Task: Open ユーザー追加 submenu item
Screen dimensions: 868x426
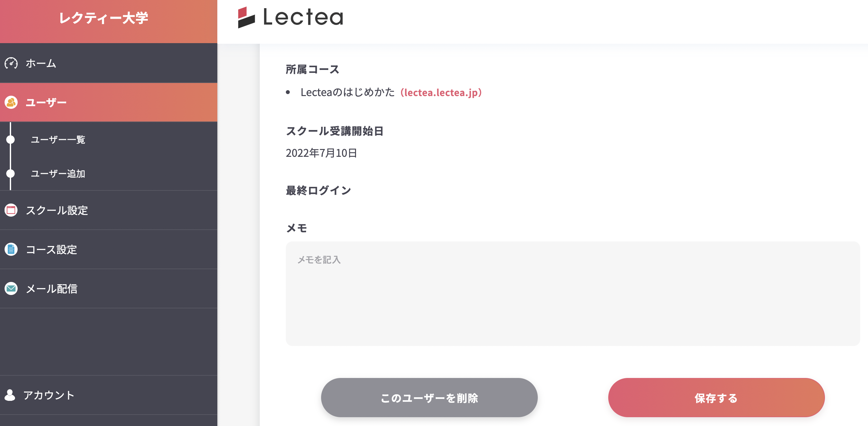Action: 58,174
